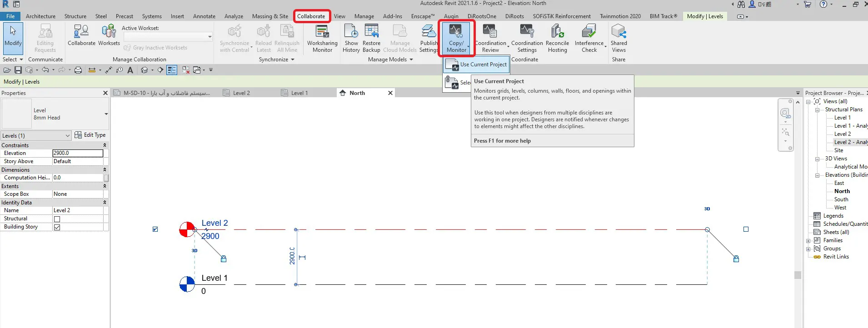This screenshot has height=328, width=868.
Task: Click the Edit Type button
Action: 90,135
